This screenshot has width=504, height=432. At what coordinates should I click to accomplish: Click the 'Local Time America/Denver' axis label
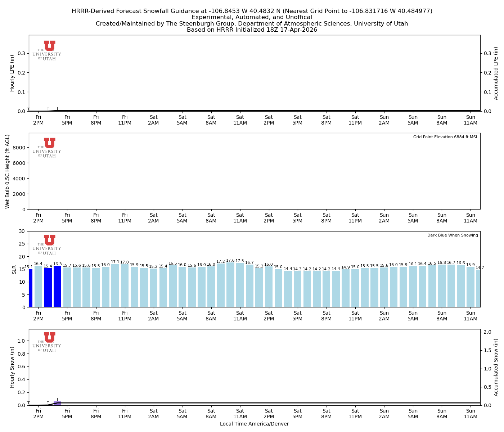coord(254,424)
